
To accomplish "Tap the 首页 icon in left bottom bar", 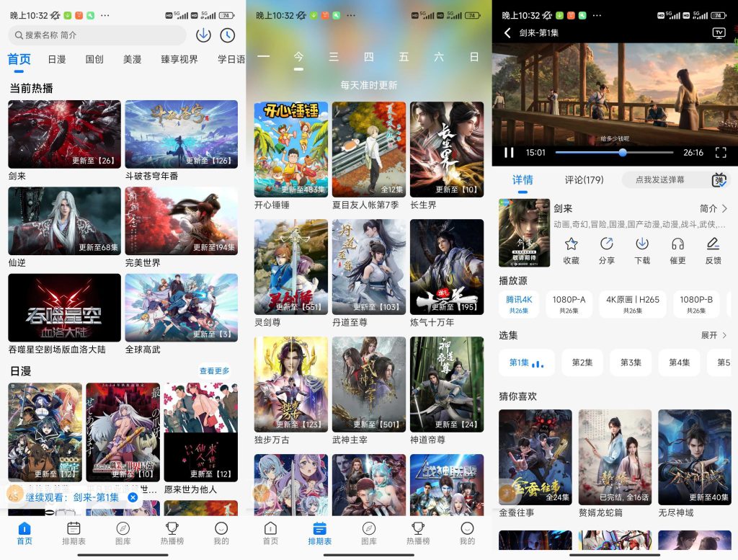I will click(x=25, y=528).
